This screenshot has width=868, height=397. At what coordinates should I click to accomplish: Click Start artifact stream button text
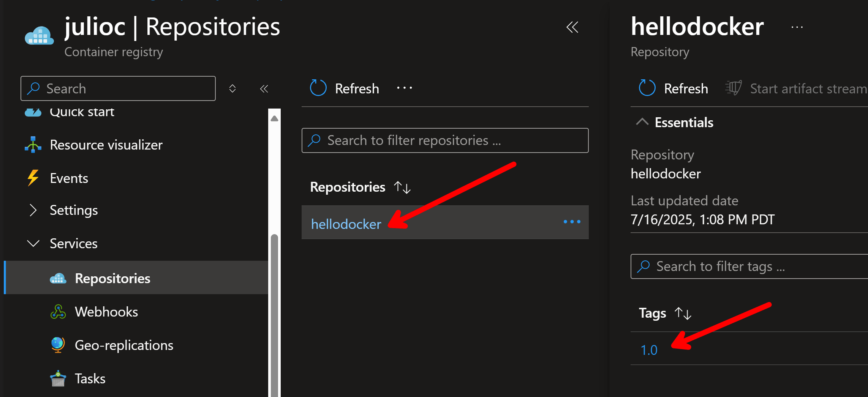pyautogui.click(x=808, y=88)
